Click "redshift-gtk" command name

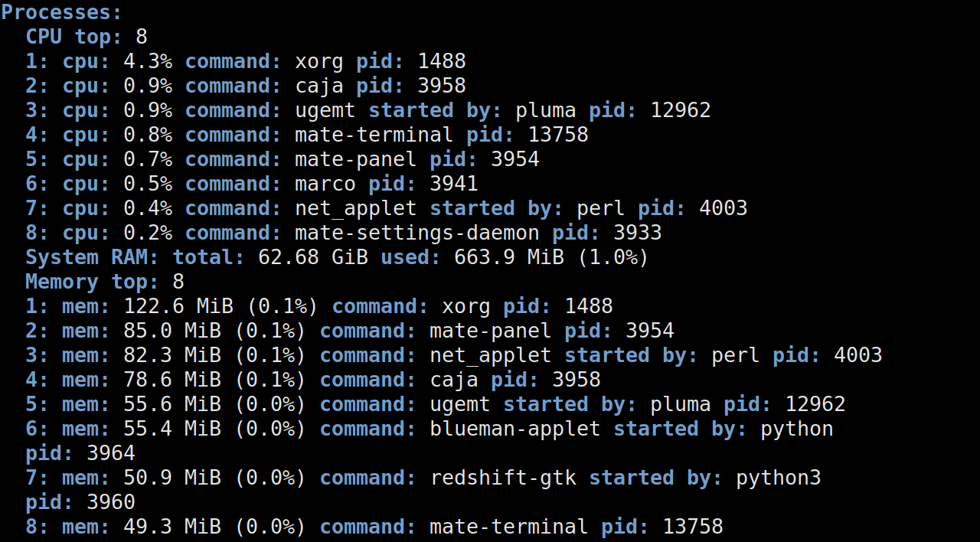click(502, 478)
